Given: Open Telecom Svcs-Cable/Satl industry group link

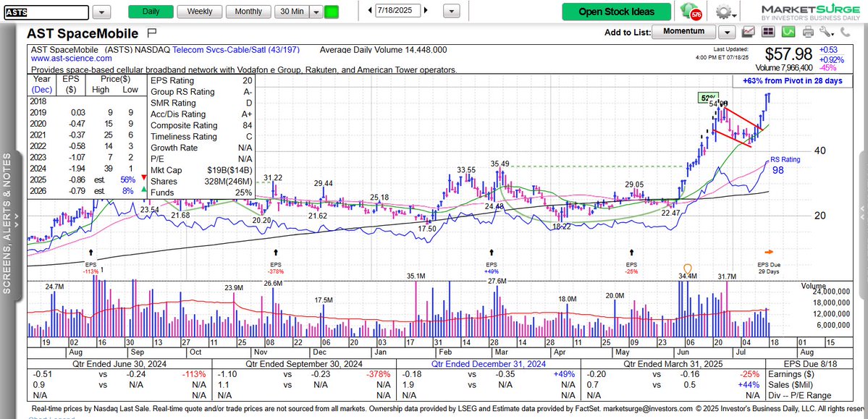Looking at the screenshot, I should 236,50.
